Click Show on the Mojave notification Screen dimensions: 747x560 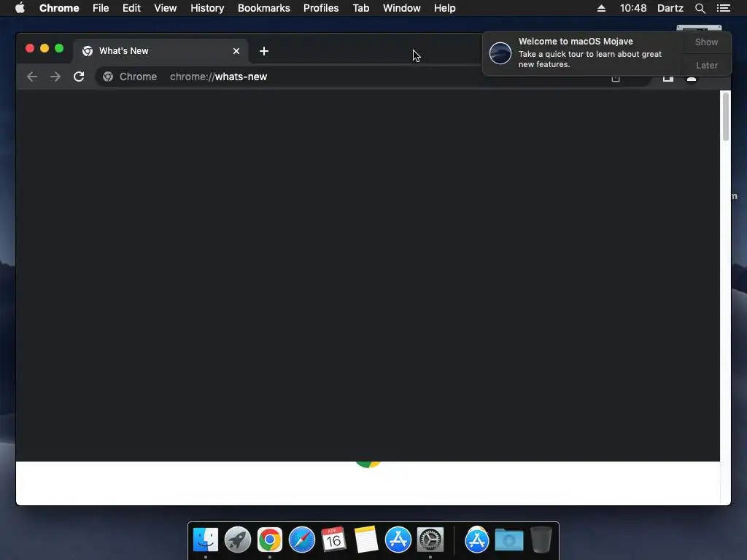(706, 42)
